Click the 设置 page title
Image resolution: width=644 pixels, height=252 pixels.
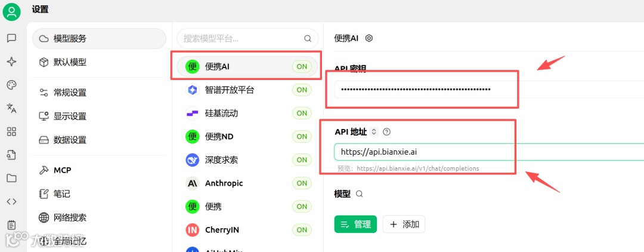(x=41, y=10)
